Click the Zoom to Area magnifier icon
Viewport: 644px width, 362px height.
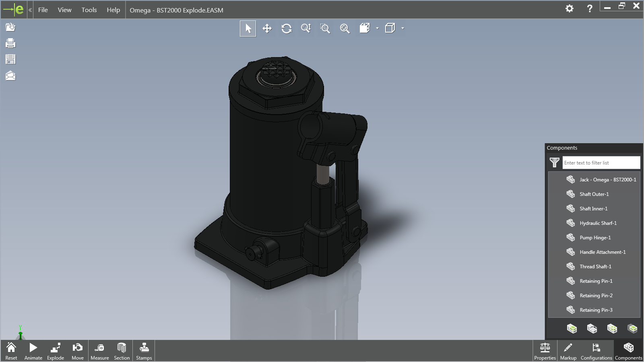pyautogui.click(x=325, y=29)
